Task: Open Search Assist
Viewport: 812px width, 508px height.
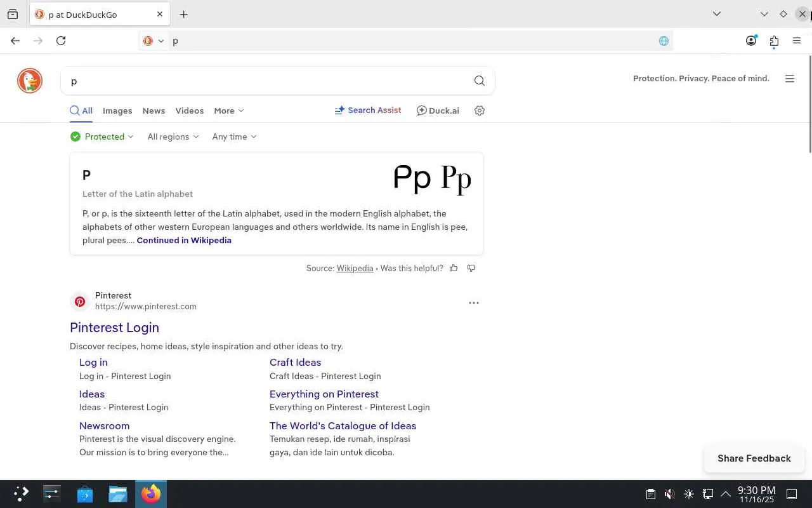Action: [368, 110]
